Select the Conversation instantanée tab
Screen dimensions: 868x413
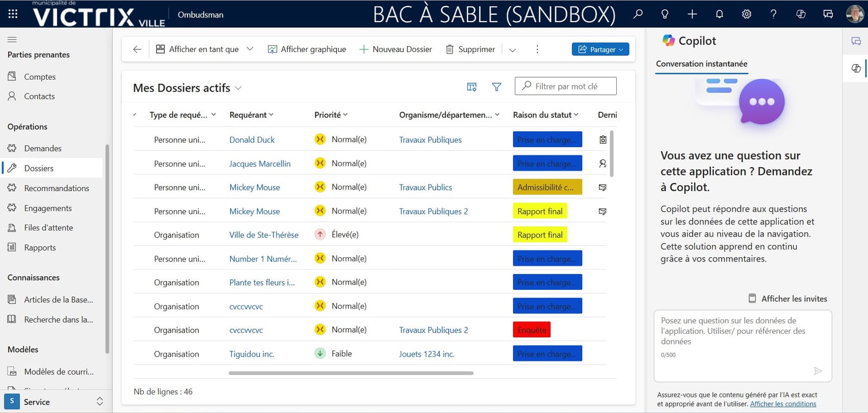(701, 64)
